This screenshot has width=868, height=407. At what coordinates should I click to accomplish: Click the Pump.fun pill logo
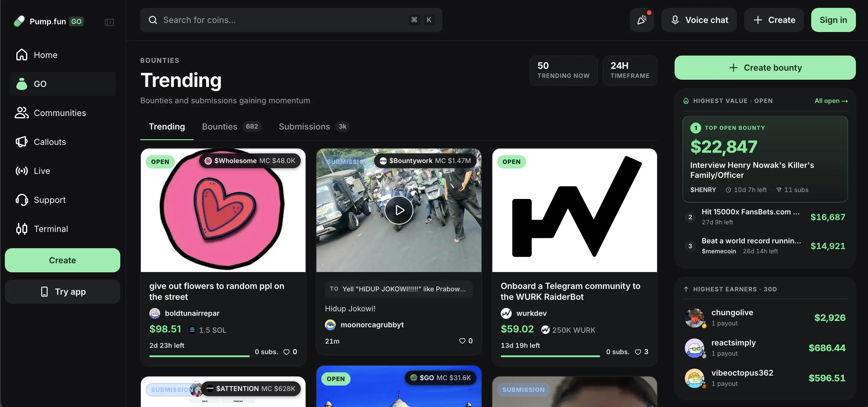coord(19,21)
